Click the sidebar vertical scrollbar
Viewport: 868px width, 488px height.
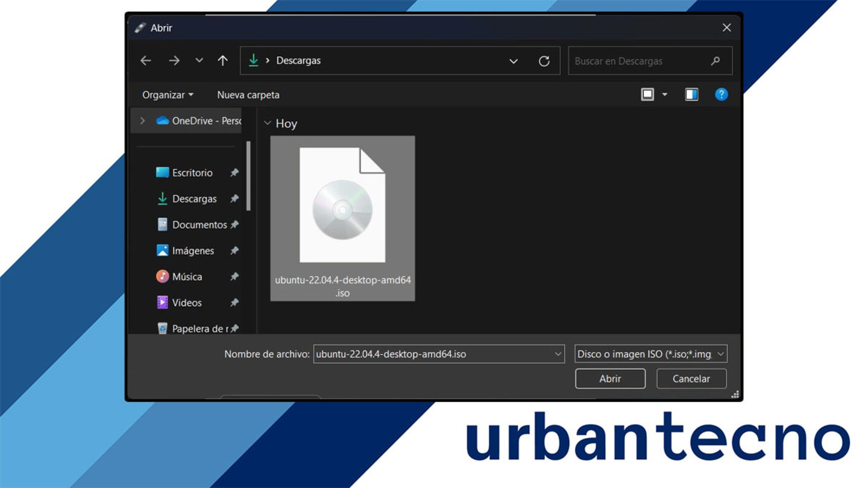click(x=248, y=176)
